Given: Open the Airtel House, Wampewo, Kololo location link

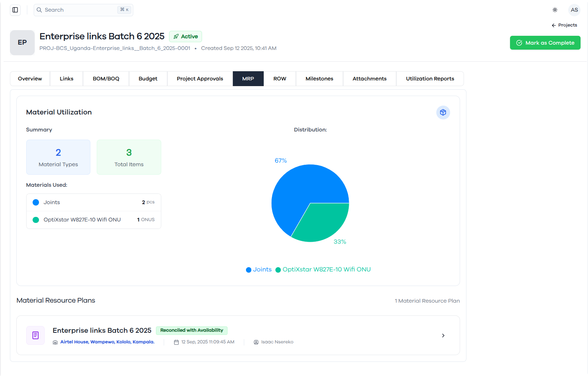Looking at the screenshot, I should coord(107,342).
